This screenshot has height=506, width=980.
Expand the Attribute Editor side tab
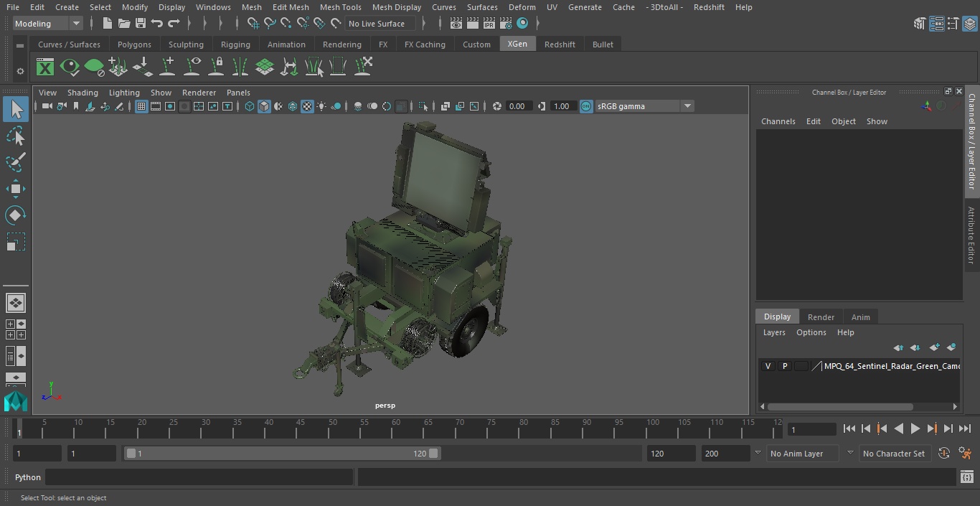[x=971, y=235]
